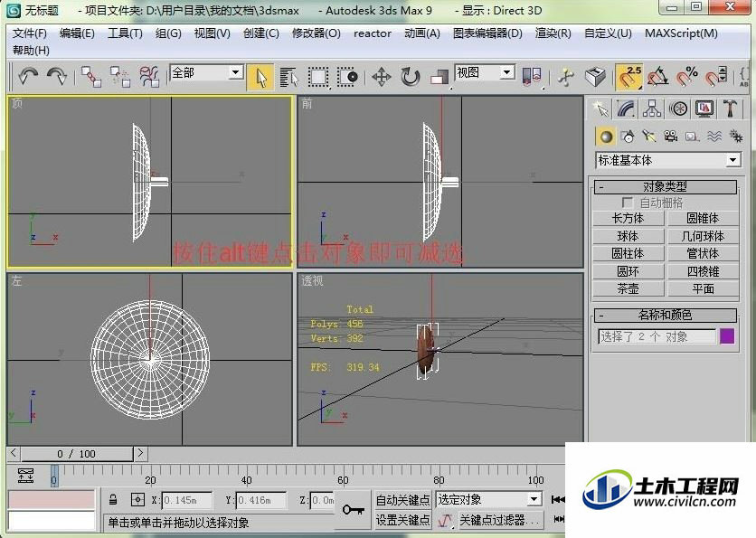
Task: Toggle Angle Snap
Action: tap(658, 77)
